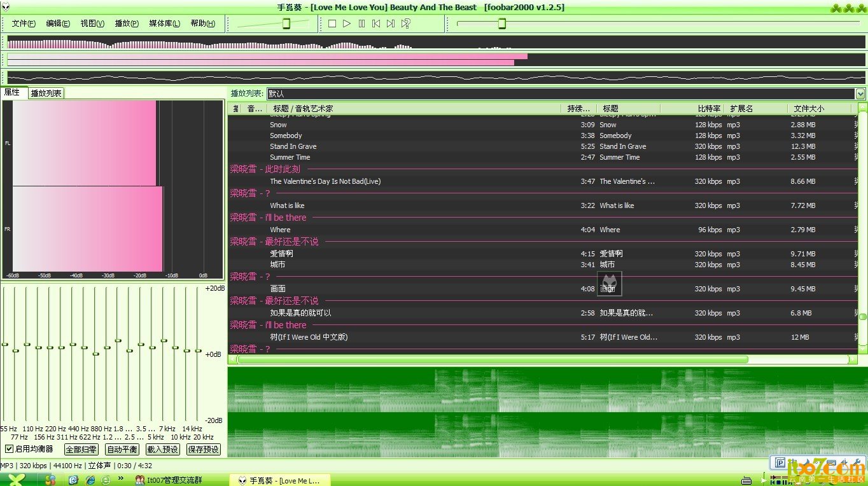Click the 全部归零 equalizer button

[81, 449]
